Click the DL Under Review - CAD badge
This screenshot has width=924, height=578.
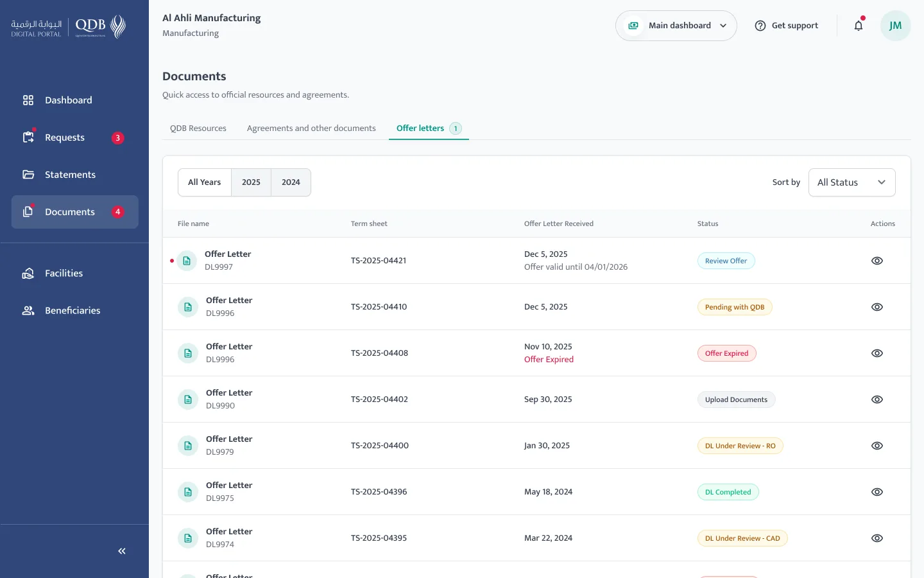click(742, 538)
